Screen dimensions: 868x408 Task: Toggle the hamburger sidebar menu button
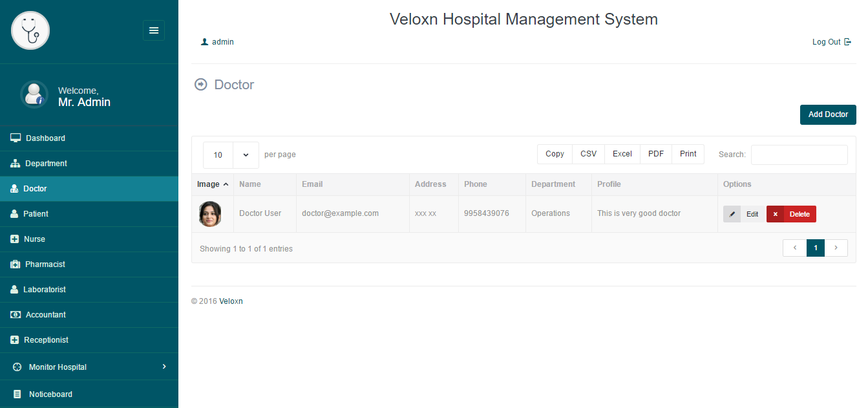click(154, 30)
